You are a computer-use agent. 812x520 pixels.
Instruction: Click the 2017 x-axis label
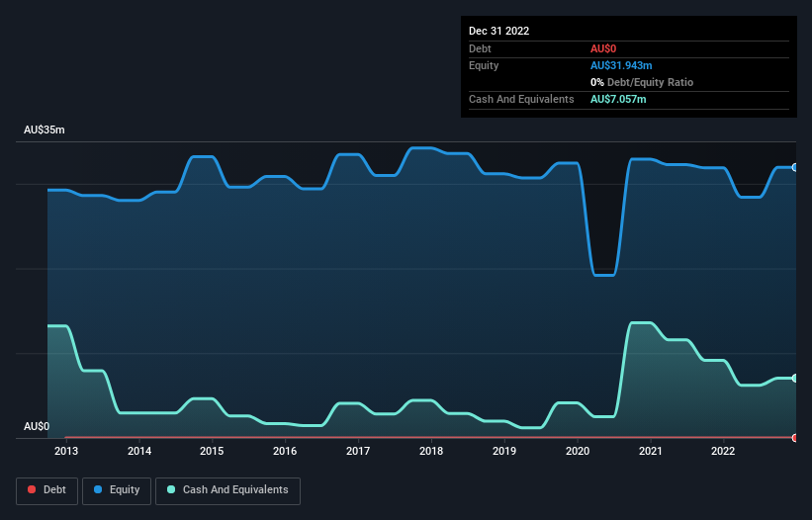[358, 451]
